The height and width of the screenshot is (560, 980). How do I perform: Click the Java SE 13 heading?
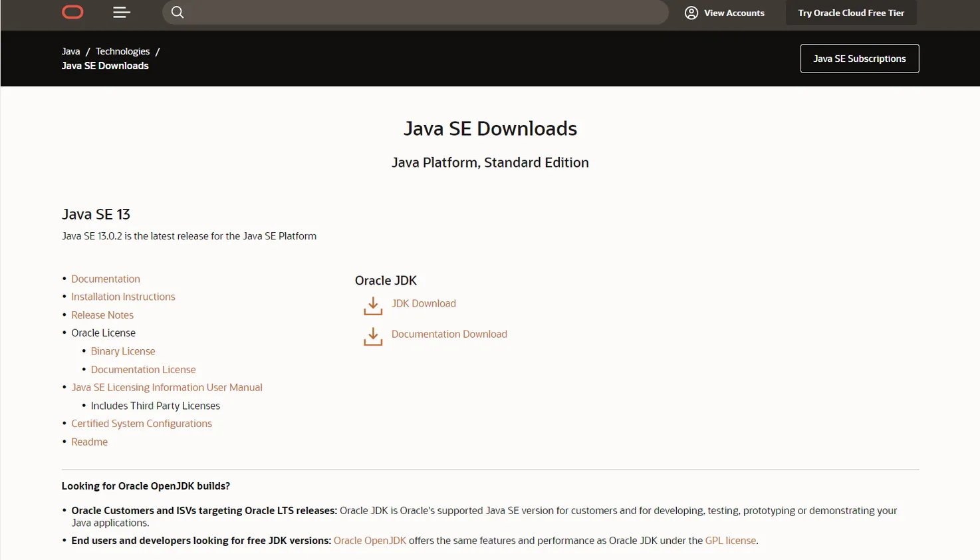pos(96,214)
